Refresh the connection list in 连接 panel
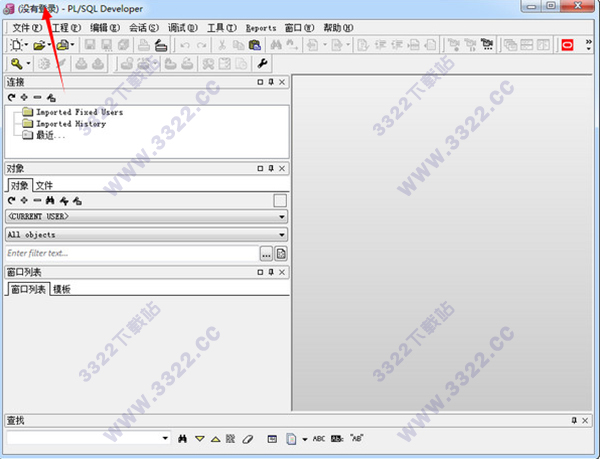This screenshot has width=600, height=459. 11,98
